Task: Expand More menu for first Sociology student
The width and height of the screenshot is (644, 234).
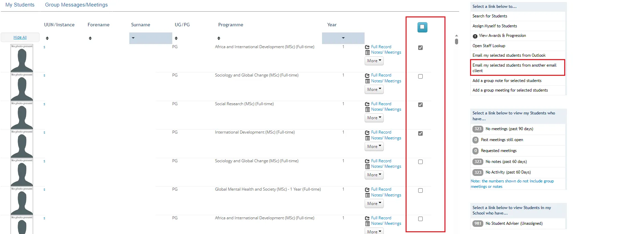Action: pyautogui.click(x=374, y=90)
